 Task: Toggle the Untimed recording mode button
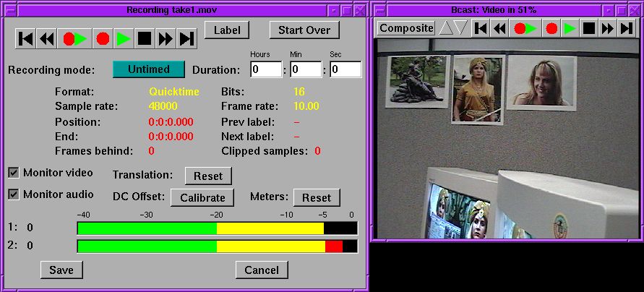pos(148,69)
